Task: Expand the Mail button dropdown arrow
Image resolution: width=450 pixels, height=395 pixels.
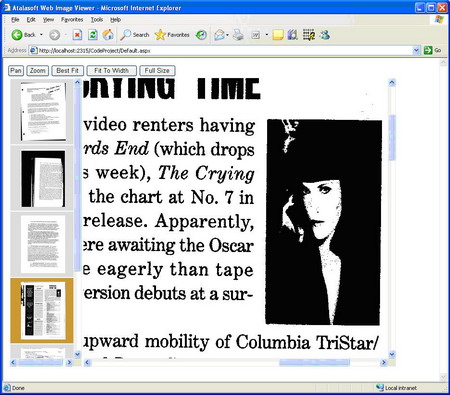Action: pos(227,35)
